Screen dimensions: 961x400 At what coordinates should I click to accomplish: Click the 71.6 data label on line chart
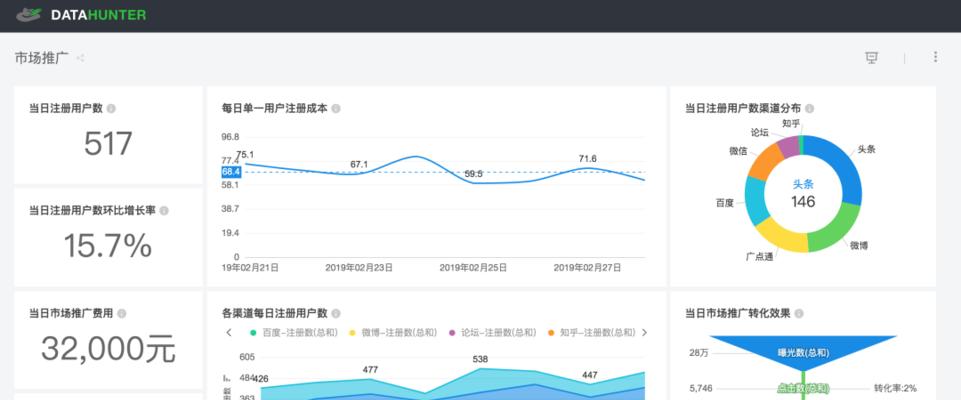coord(588,159)
